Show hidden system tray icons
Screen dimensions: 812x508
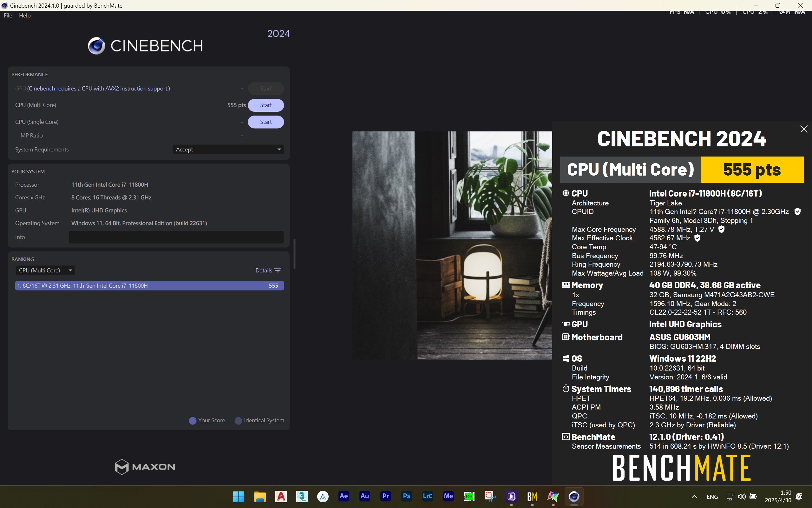pyautogui.click(x=694, y=496)
